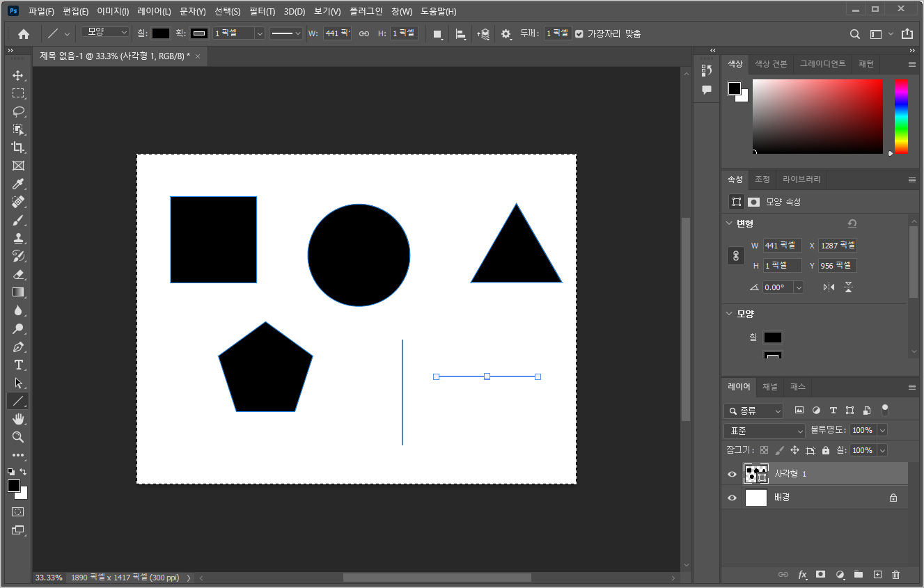Image resolution: width=924 pixels, height=588 pixels.
Task: Toggle lock all in Layers panel
Action: point(826,450)
